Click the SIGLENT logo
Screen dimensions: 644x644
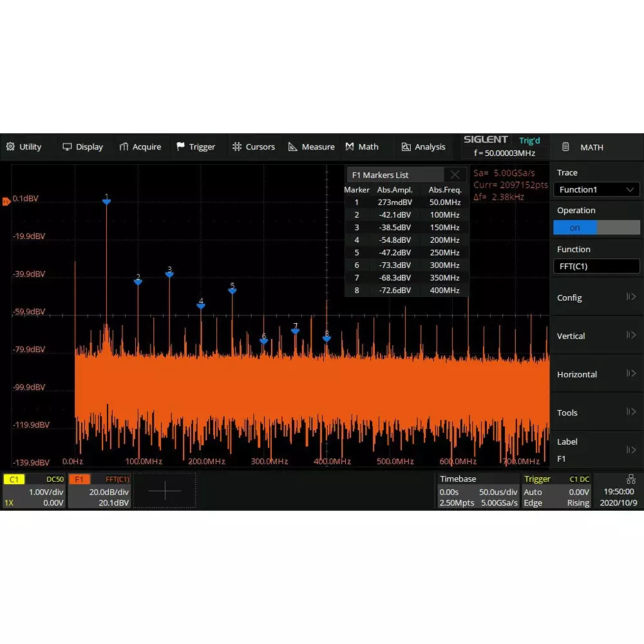486,139
